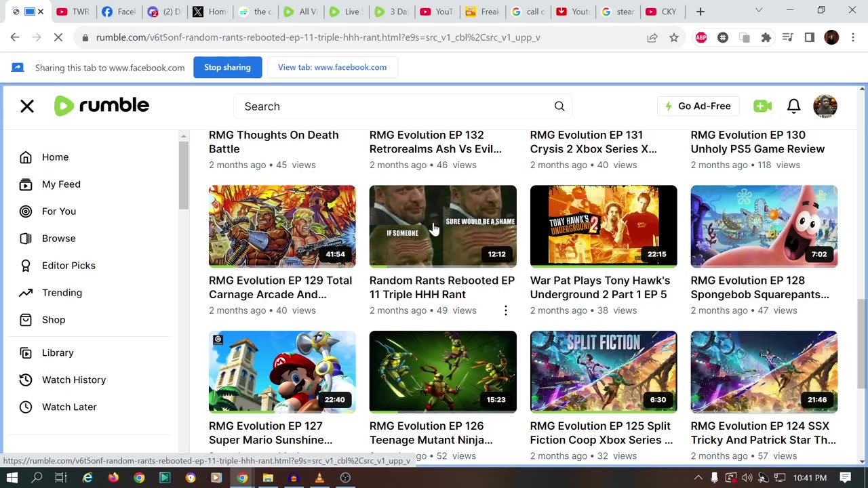Open options menu for Random Rants Rebooted video
The height and width of the screenshot is (488, 868).
[x=505, y=310]
